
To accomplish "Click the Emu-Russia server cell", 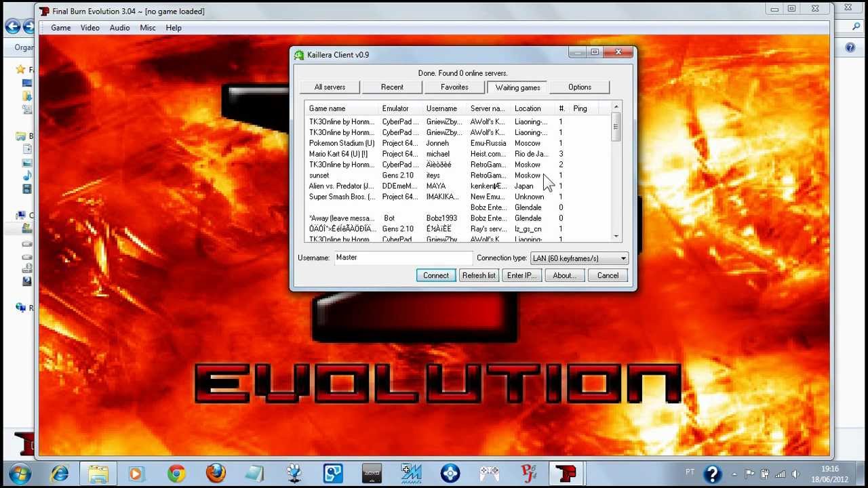I will click(x=488, y=143).
